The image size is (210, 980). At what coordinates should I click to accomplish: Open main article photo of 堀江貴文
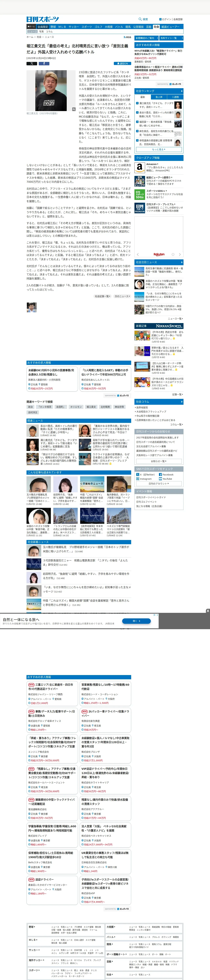(x=51, y=90)
